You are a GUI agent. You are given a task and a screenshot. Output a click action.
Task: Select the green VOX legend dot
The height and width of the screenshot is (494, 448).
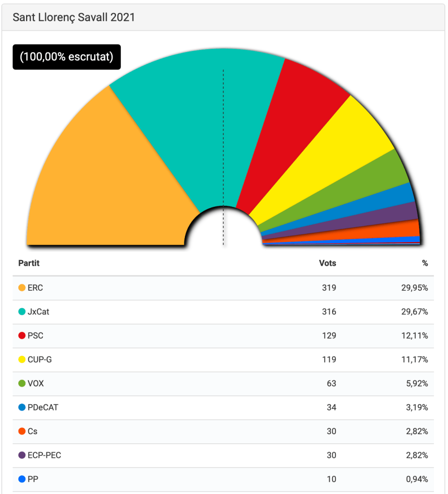[x=22, y=384]
